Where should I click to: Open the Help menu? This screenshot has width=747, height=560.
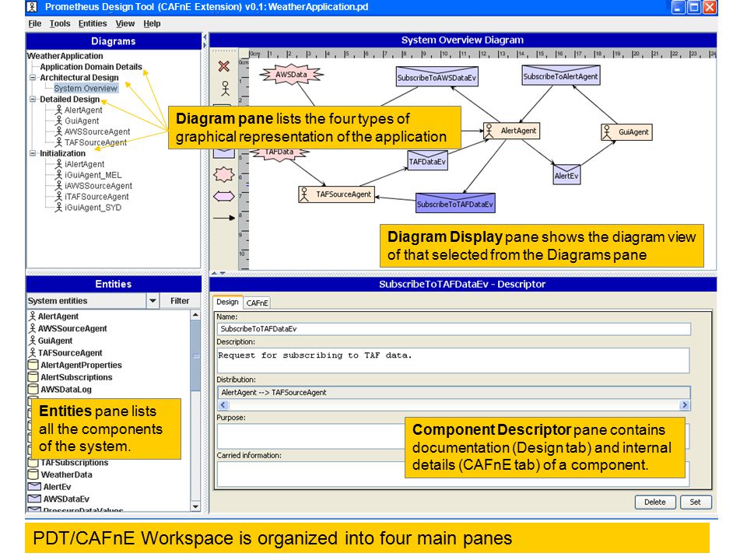pyautogui.click(x=152, y=23)
